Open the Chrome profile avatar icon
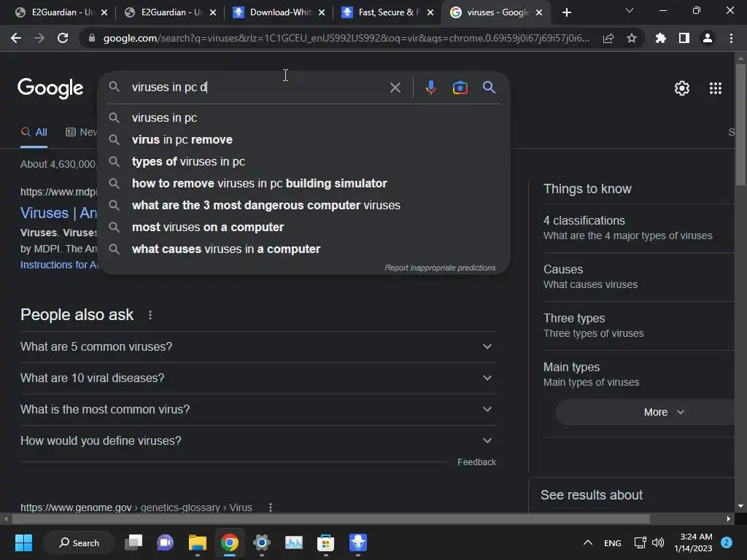Viewport: 747px width, 560px height. tap(708, 38)
